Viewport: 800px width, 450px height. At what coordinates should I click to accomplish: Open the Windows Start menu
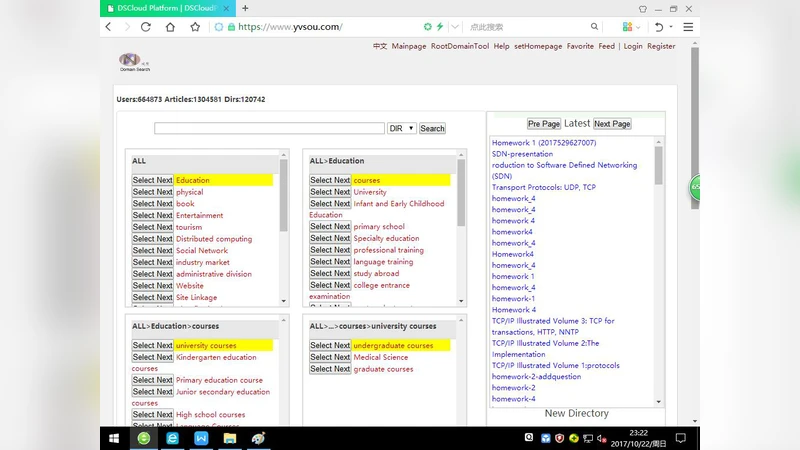(114, 438)
